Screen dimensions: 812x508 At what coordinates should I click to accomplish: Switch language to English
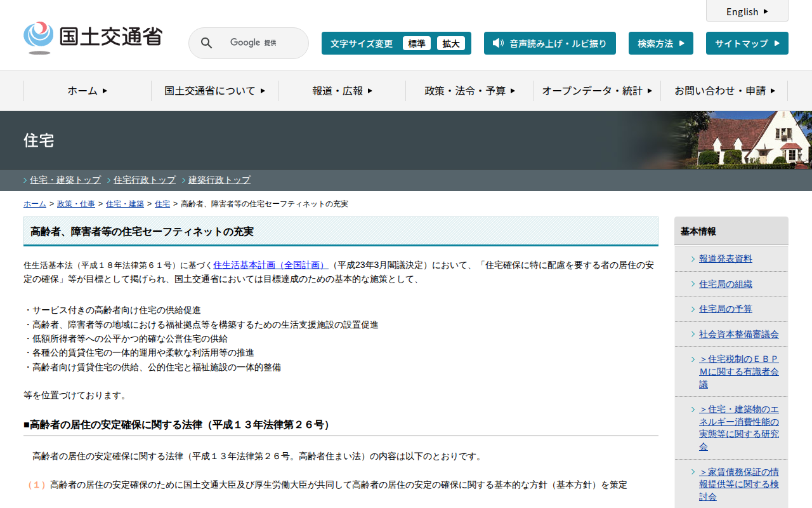tap(747, 11)
